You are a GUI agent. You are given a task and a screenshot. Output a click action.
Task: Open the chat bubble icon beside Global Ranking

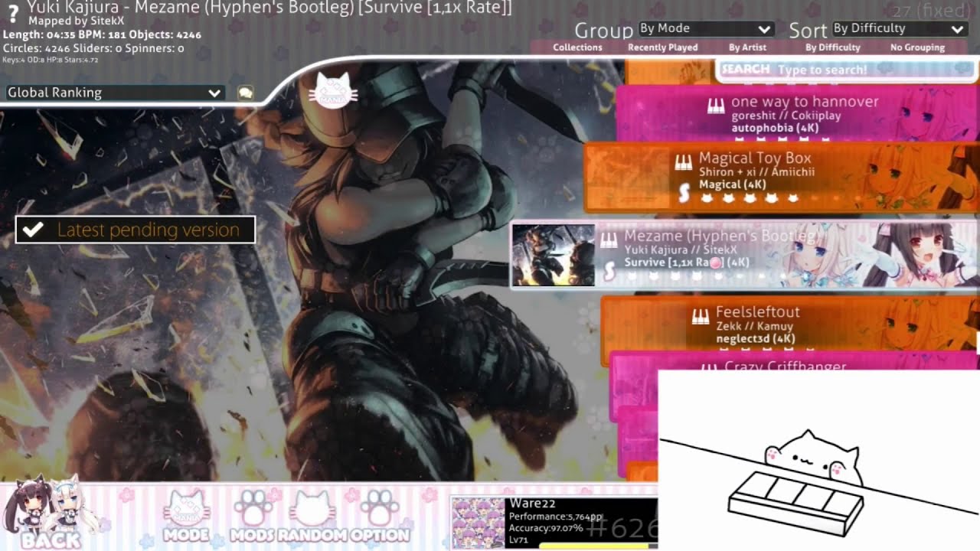pos(245,93)
